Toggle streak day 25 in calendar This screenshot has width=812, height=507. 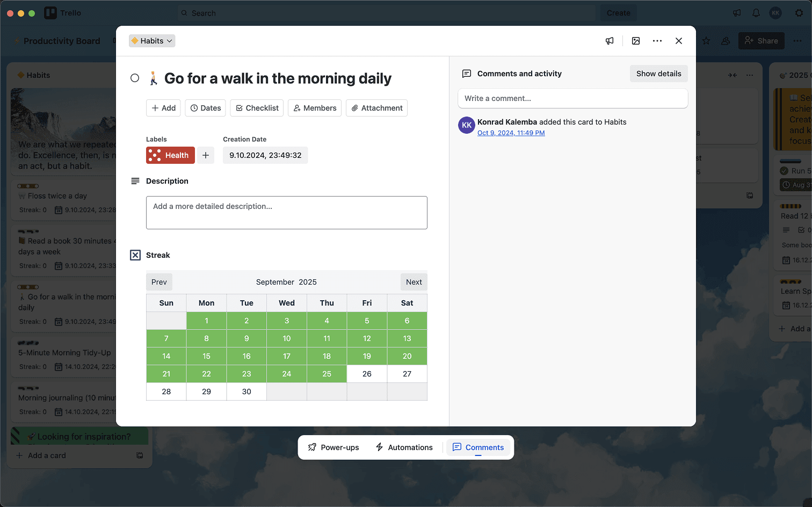point(327,374)
